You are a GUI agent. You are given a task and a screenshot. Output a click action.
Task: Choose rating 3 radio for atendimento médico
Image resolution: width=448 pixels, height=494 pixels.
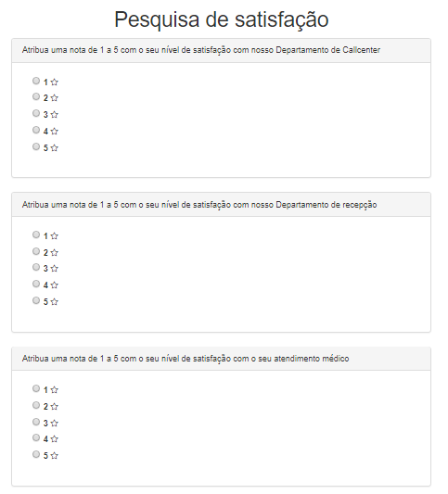[36, 422]
